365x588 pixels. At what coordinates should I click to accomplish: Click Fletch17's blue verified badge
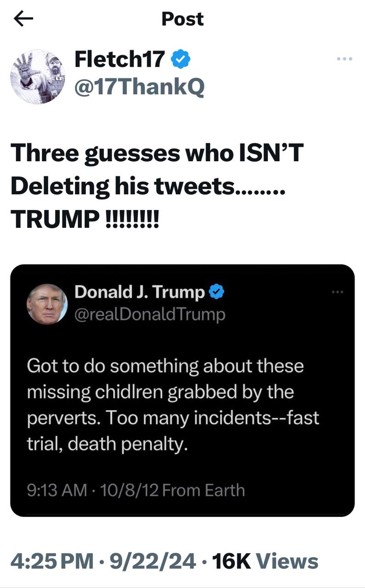[x=181, y=59]
